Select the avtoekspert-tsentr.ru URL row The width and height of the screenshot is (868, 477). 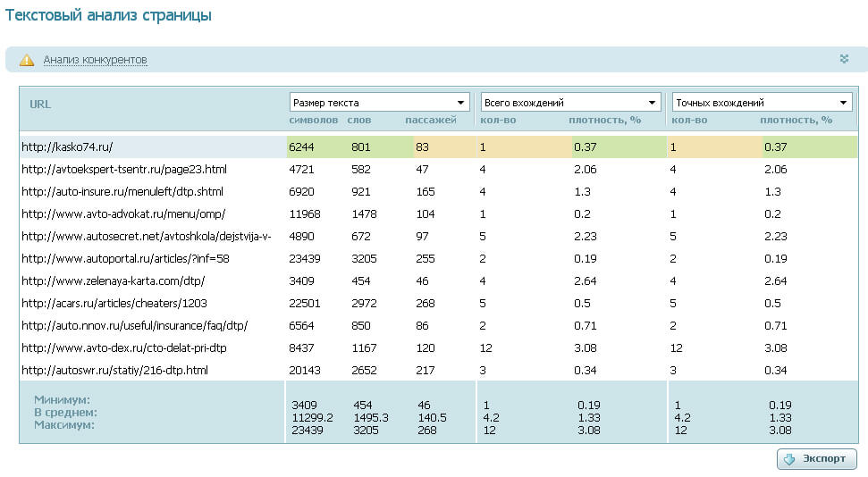[123, 170]
